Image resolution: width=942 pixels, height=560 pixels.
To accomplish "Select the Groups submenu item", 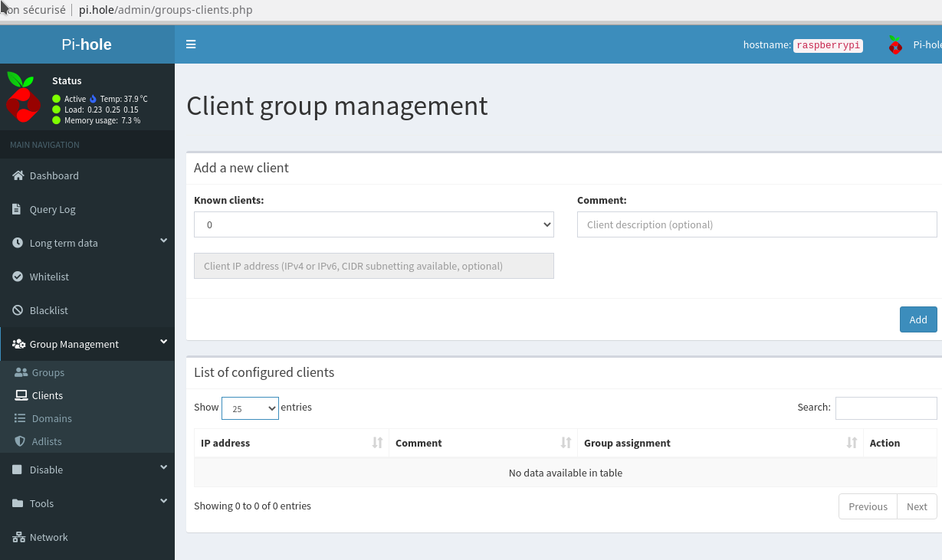I will pyautogui.click(x=87, y=372).
